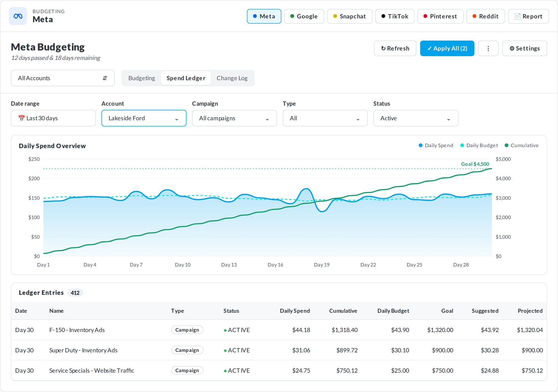
Task: Select the Spend Ledger tab
Action: click(x=186, y=78)
